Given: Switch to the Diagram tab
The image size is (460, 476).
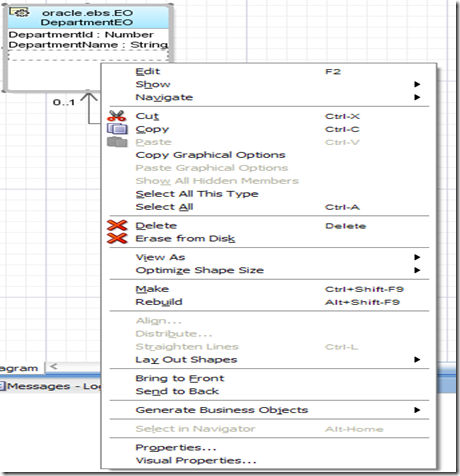Looking at the screenshot, I should [x=20, y=368].
